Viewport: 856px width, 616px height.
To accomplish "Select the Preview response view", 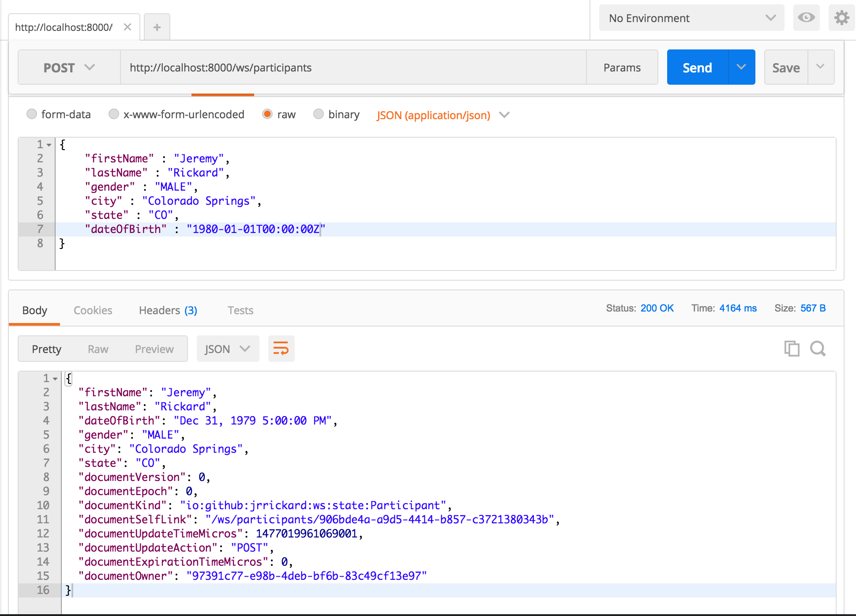I will 154,349.
